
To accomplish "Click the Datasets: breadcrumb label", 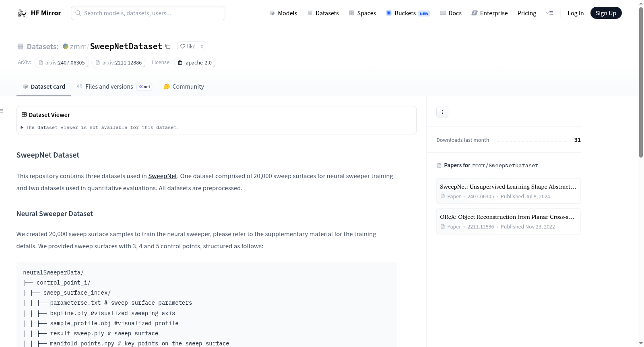I will pos(43,47).
